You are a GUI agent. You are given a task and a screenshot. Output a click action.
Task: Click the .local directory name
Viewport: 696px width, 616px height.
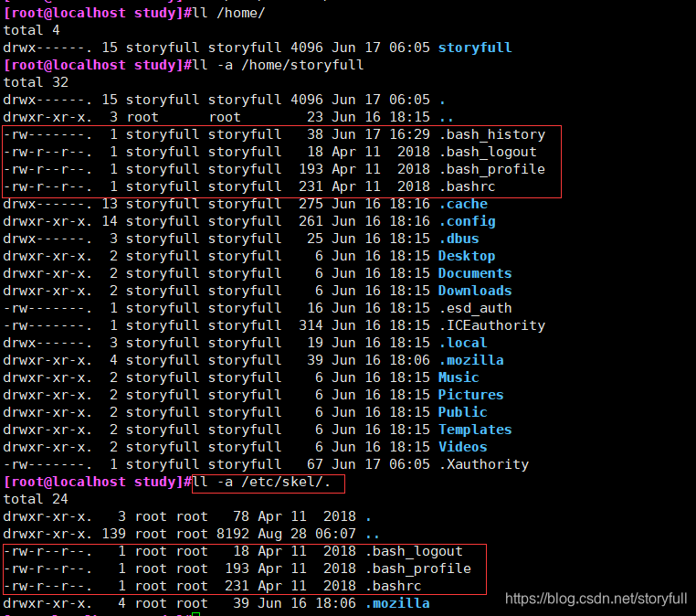click(x=463, y=343)
